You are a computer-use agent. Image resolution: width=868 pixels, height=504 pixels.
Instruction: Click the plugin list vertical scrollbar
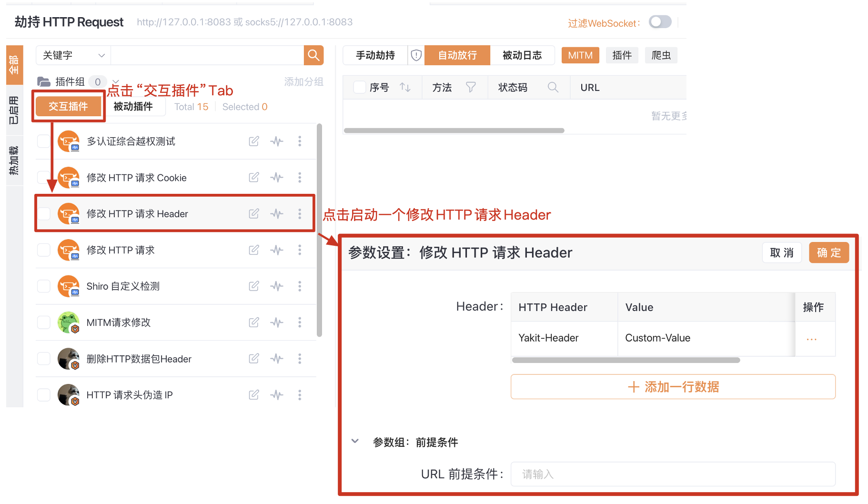click(319, 230)
